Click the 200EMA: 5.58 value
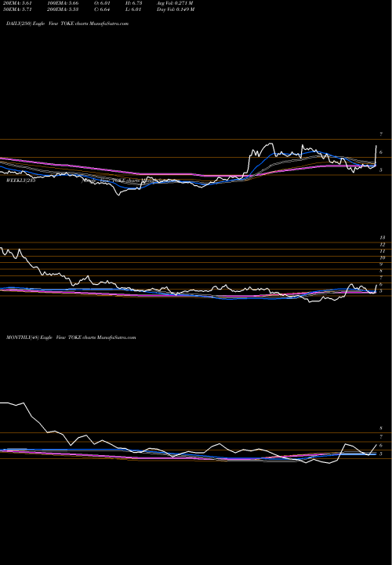Screen dimensions: 392x565 63,9
